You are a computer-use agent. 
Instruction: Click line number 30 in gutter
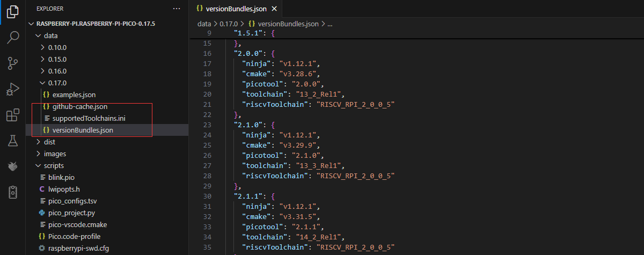[207, 196]
